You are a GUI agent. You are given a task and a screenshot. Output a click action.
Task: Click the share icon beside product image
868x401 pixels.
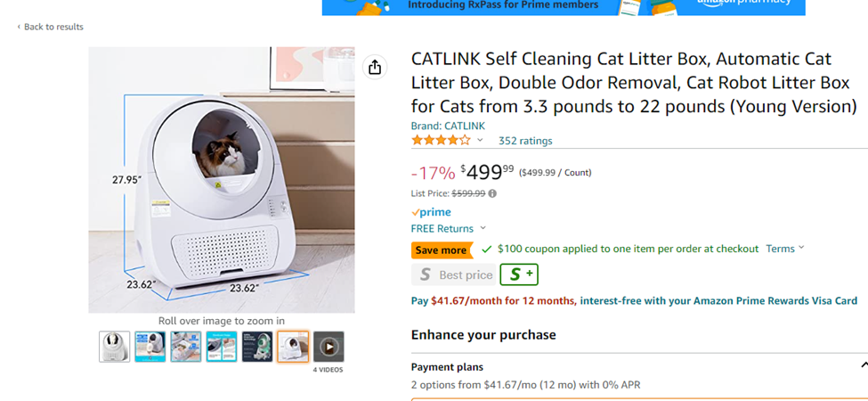(x=375, y=68)
